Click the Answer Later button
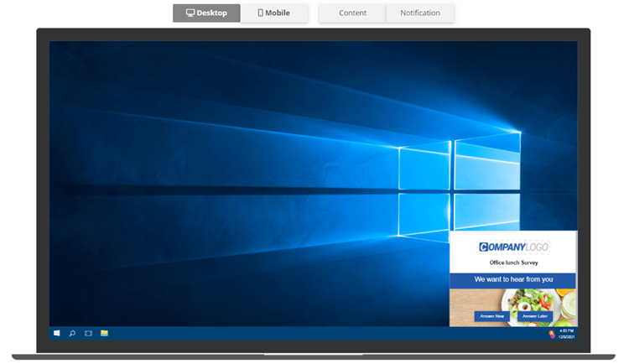 pyautogui.click(x=535, y=316)
